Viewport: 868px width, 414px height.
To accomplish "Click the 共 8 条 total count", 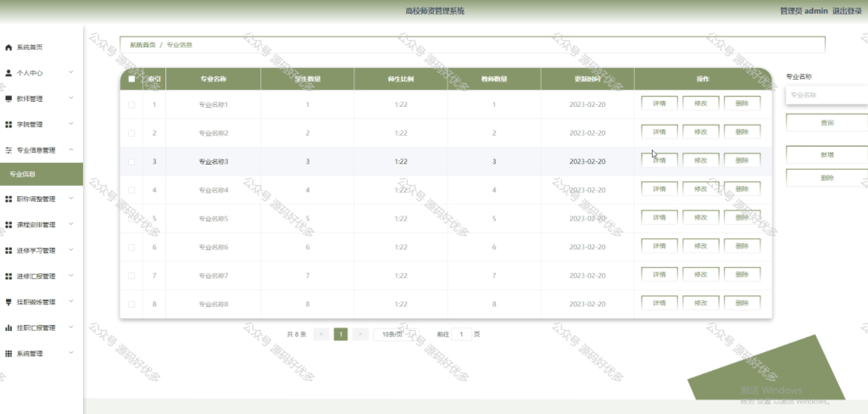I will click(x=297, y=334).
